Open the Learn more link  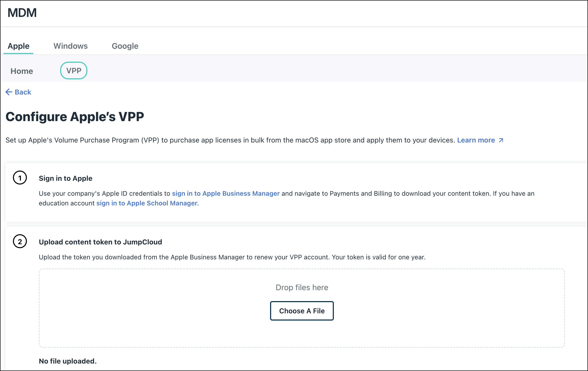pyautogui.click(x=476, y=140)
